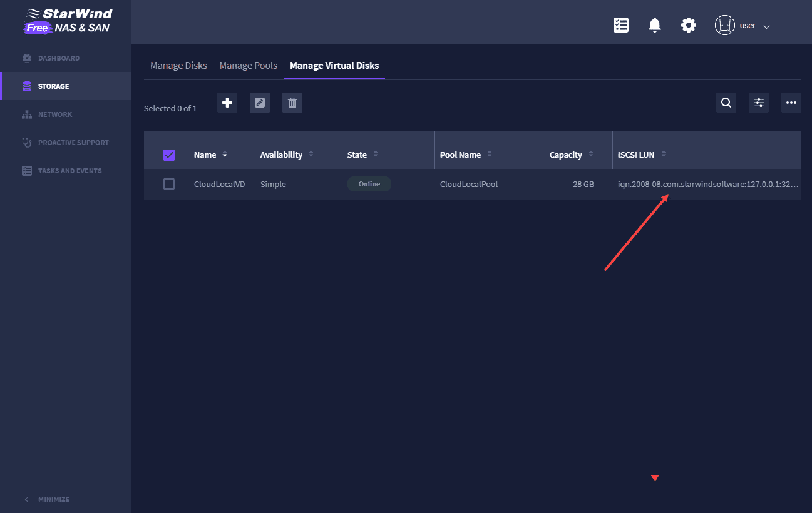812x513 pixels.
Task: Open the Storage section
Action: click(66, 86)
